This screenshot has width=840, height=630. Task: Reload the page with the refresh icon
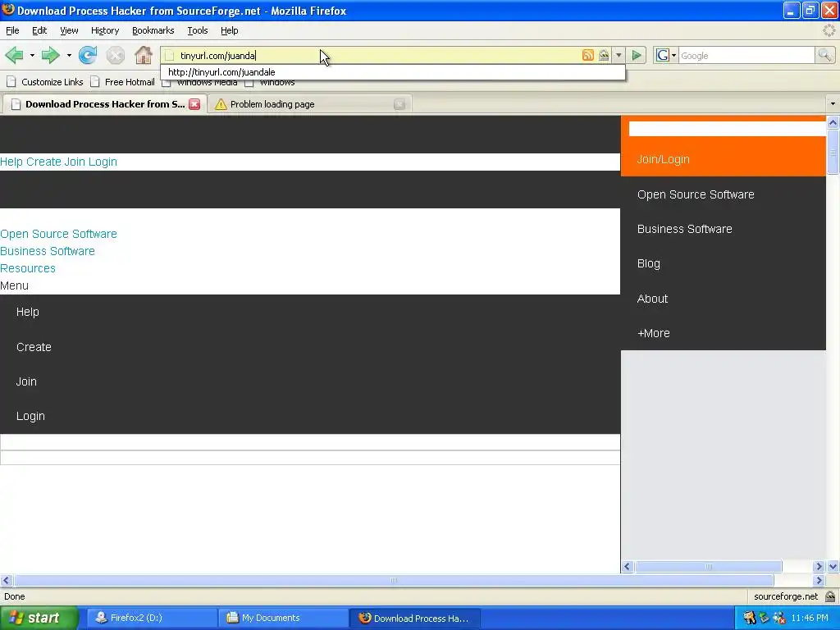88,55
